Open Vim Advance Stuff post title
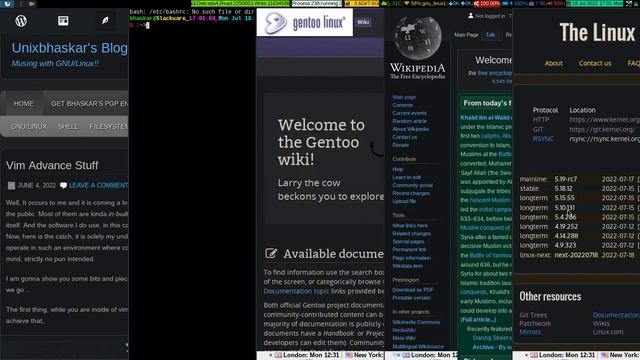The image size is (640, 360). pos(52,165)
